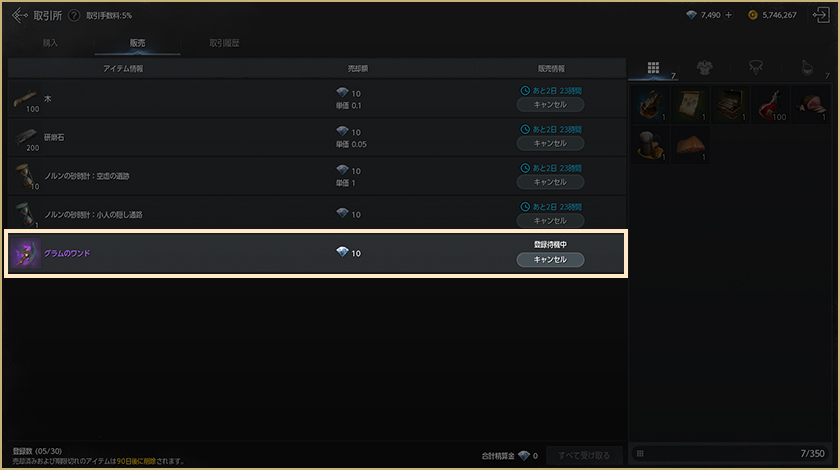Screen dimensions: 840x470
Task: Select the necklace accessory filter icon
Action: click(755, 68)
